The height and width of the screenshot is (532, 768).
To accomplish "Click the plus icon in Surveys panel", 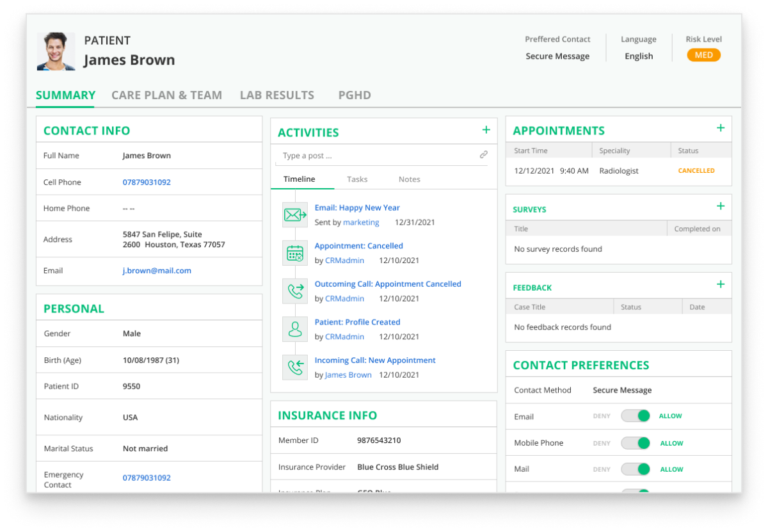I will [720, 206].
